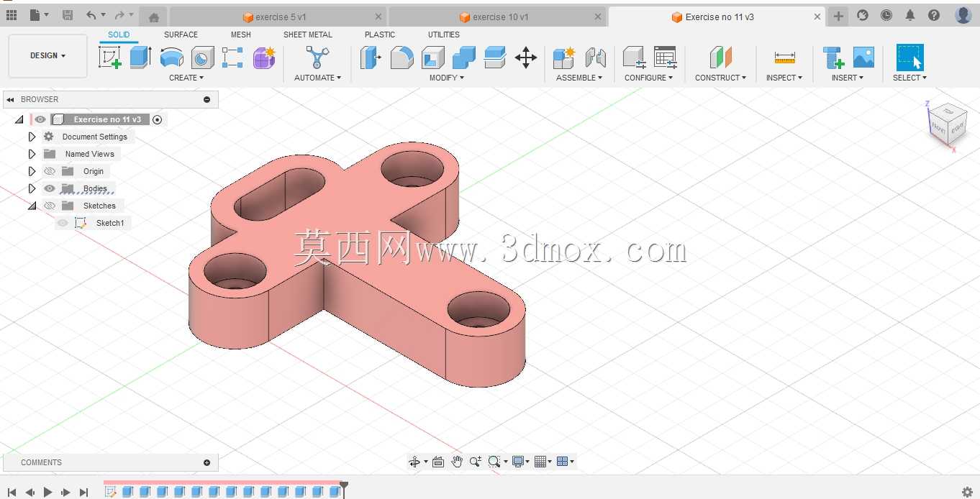Expand the Bodies node
Screen dimensions: 980x499
32,188
